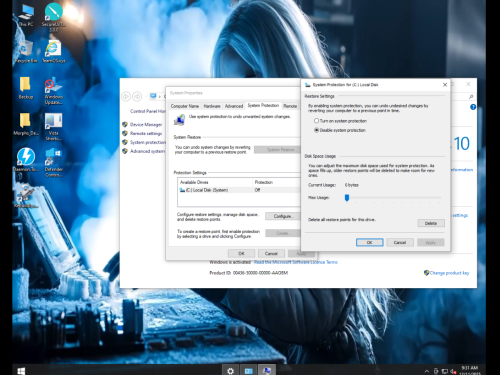The image size is (500, 375).
Task: Click the disk icon in System Protection title
Action: (308, 85)
